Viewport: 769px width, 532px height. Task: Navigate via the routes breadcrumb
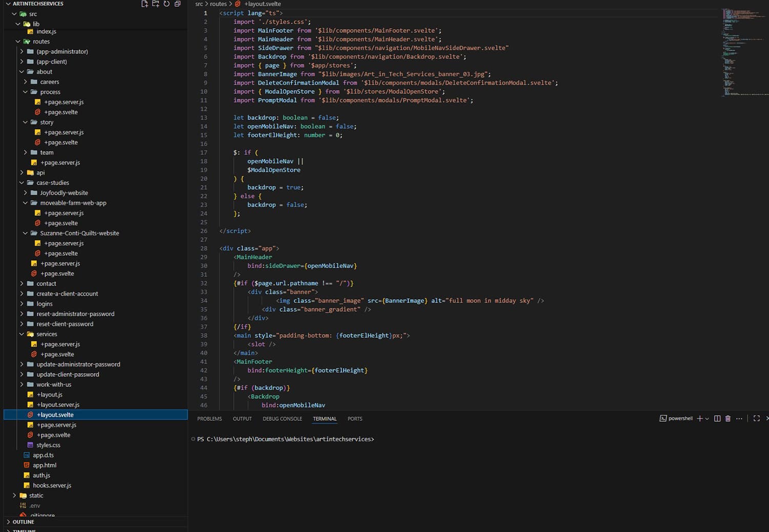point(218,4)
